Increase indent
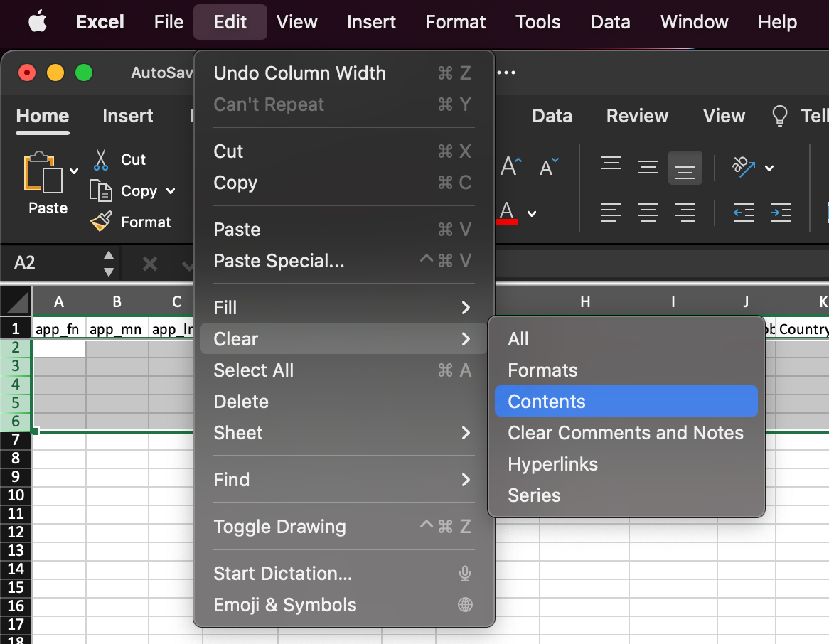 tap(781, 213)
